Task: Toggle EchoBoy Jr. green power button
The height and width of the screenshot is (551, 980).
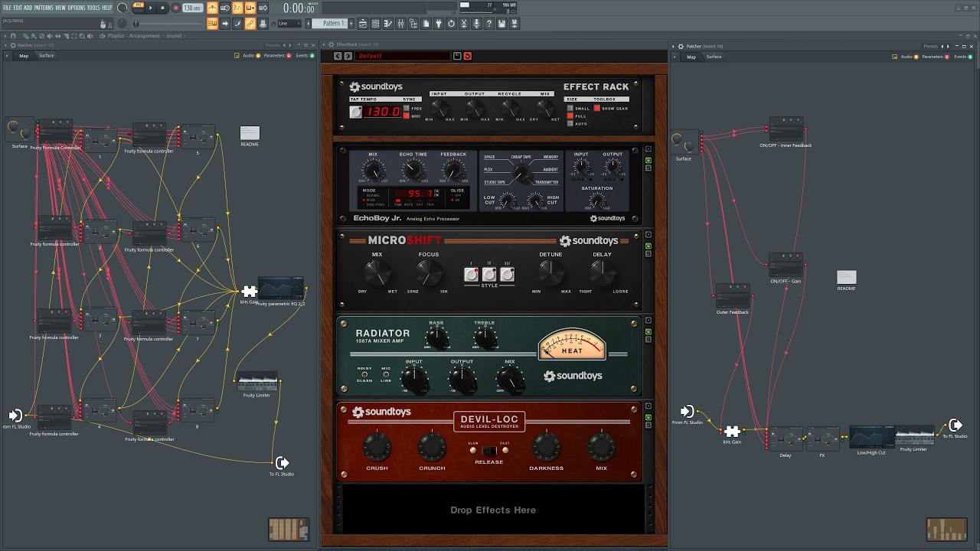Action: pyautogui.click(x=648, y=161)
